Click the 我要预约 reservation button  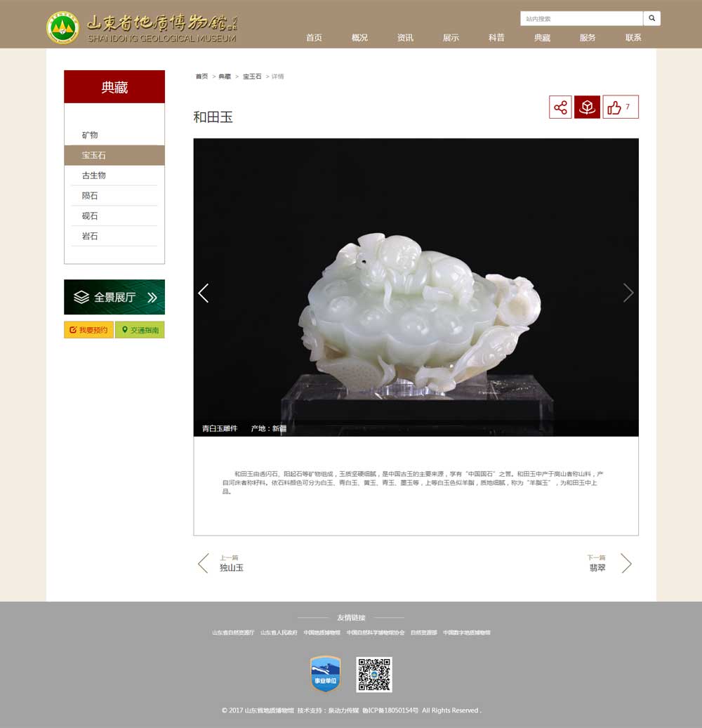pos(88,330)
